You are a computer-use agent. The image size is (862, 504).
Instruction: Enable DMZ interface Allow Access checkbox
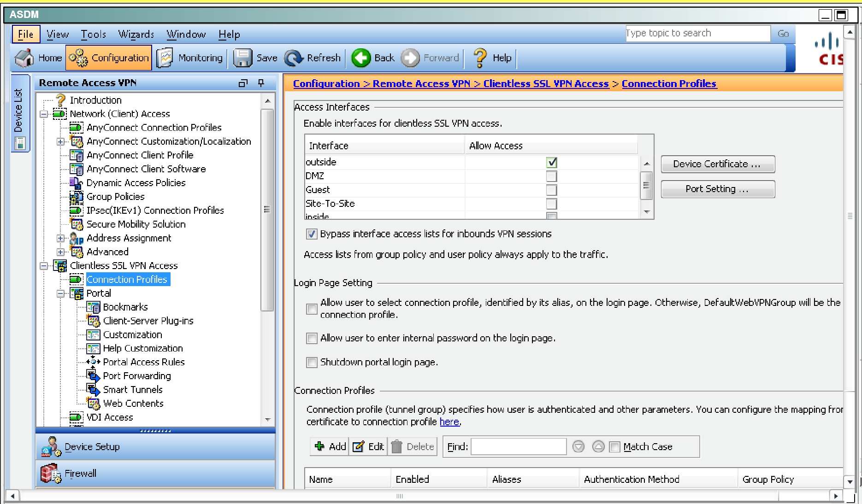coord(551,176)
